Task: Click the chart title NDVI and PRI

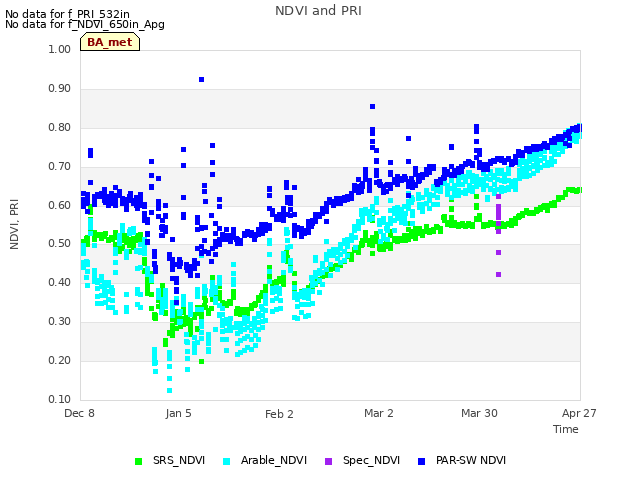Action: pos(318,11)
